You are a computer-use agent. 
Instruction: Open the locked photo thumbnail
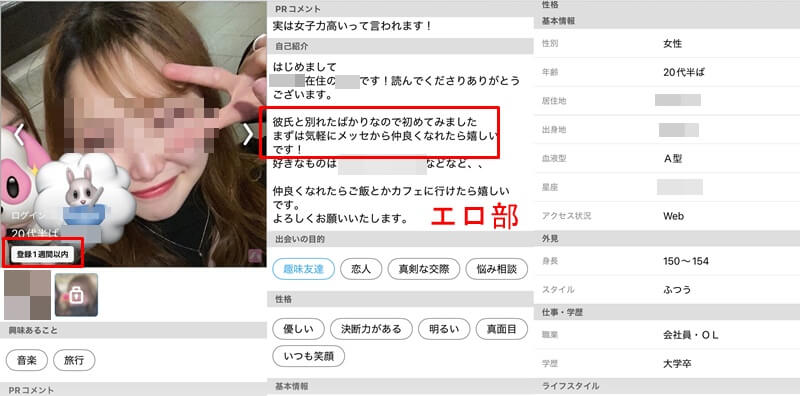(x=77, y=295)
